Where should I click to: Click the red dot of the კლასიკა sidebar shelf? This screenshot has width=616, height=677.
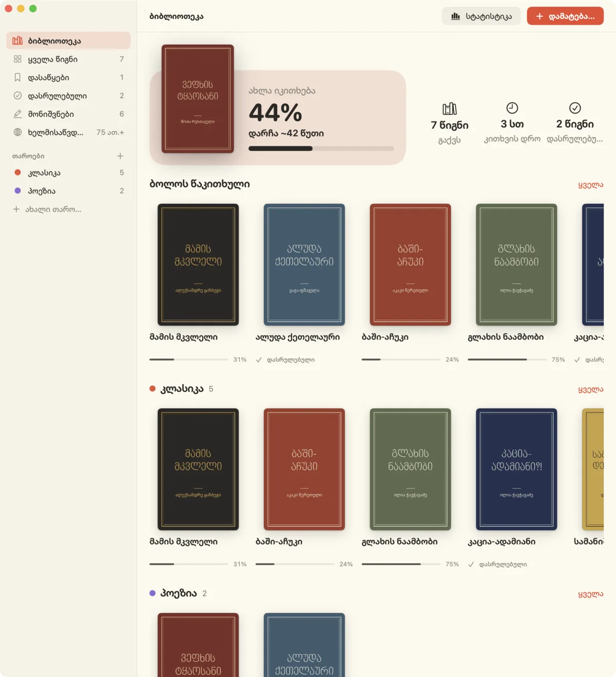coord(17,172)
